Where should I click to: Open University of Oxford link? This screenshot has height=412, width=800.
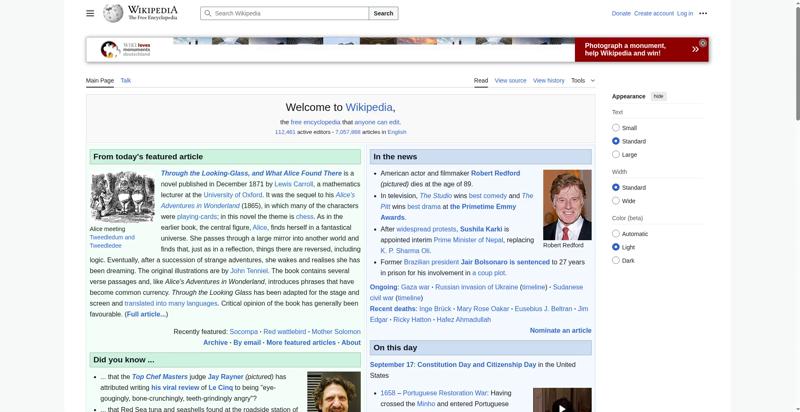233,195
